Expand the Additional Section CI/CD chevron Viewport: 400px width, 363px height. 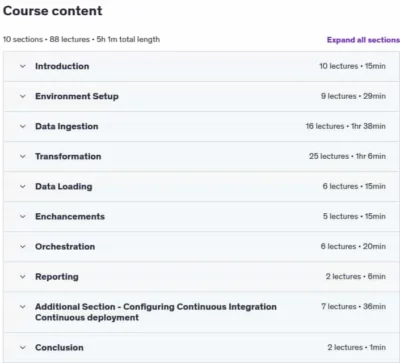coord(23,307)
